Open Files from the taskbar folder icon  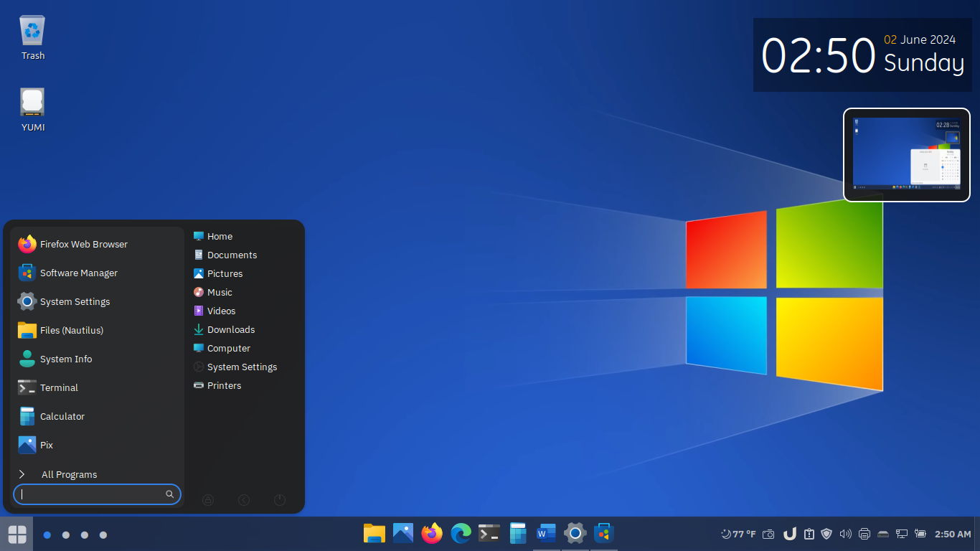[x=374, y=534]
